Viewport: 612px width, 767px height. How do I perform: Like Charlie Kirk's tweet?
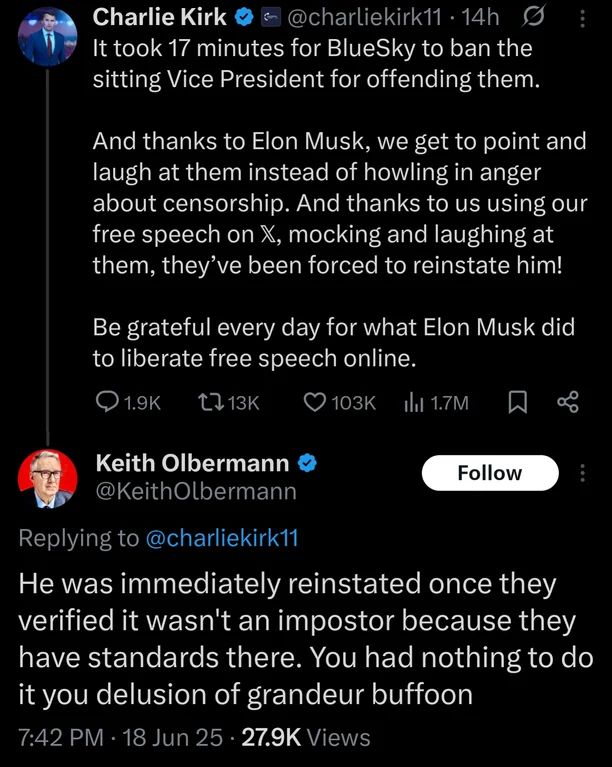tap(316, 402)
